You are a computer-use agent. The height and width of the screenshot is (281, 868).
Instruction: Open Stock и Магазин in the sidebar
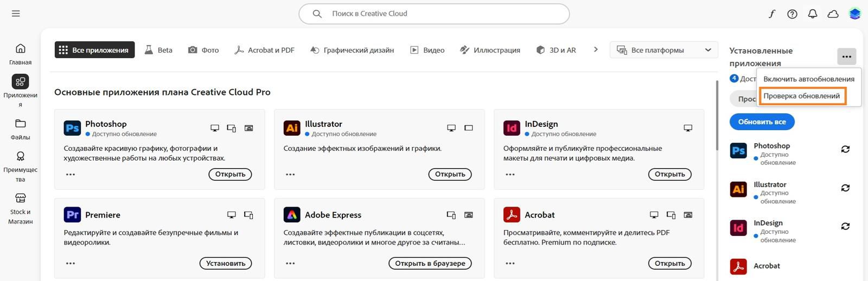[x=20, y=209]
